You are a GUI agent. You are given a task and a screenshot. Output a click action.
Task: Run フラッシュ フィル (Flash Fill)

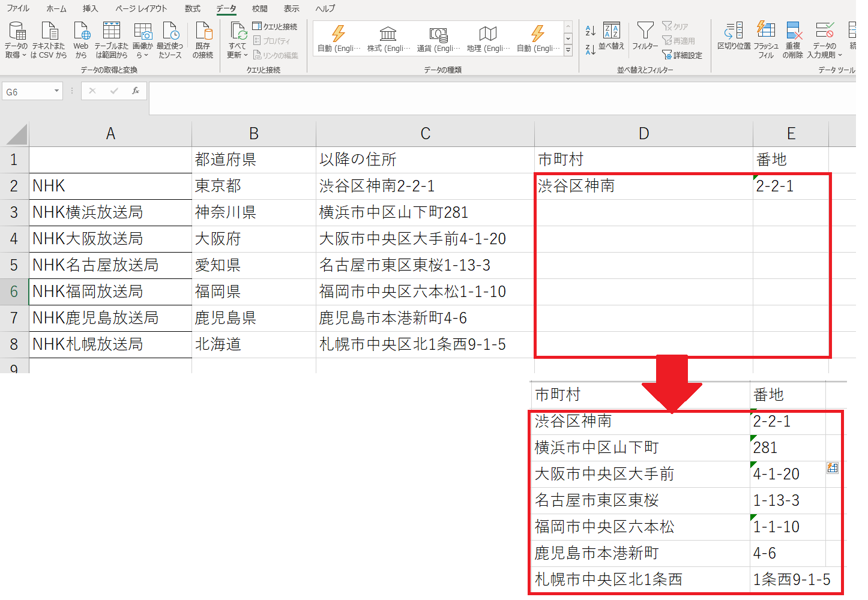point(766,40)
